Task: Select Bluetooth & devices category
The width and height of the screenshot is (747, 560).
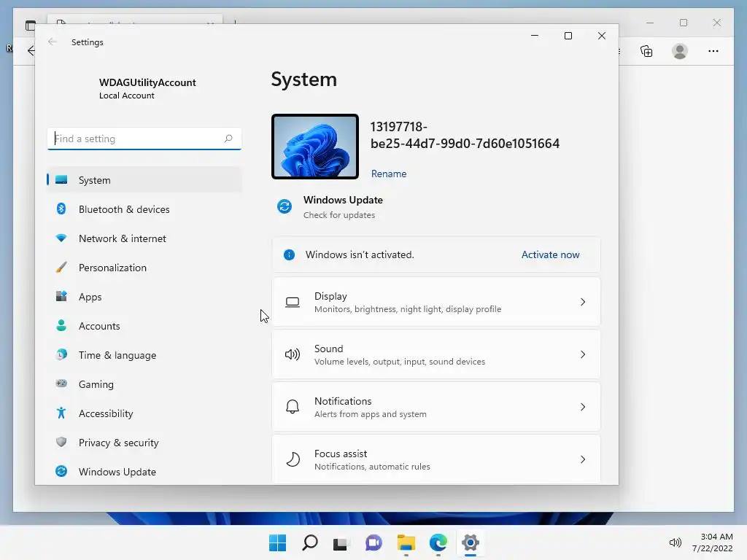Action: click(144, 209)
